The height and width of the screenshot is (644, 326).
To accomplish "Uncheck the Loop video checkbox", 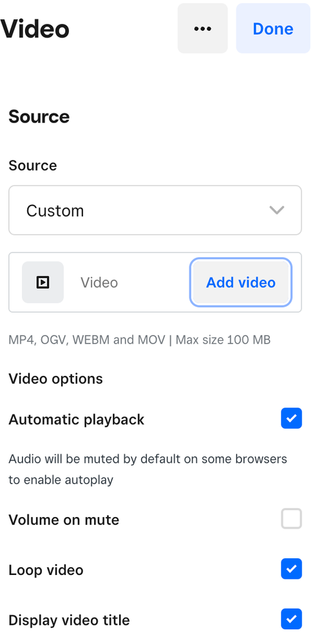I will (291, 569).
